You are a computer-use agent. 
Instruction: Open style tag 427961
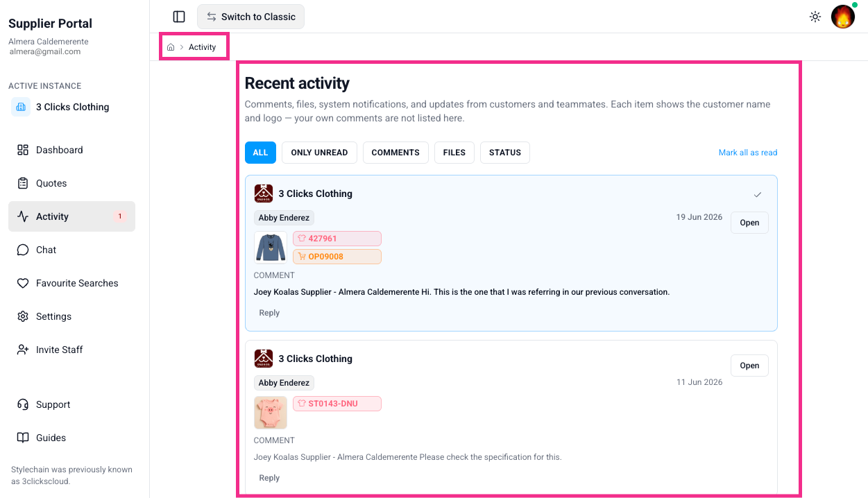pyautogui.click(x=337, y=239)
